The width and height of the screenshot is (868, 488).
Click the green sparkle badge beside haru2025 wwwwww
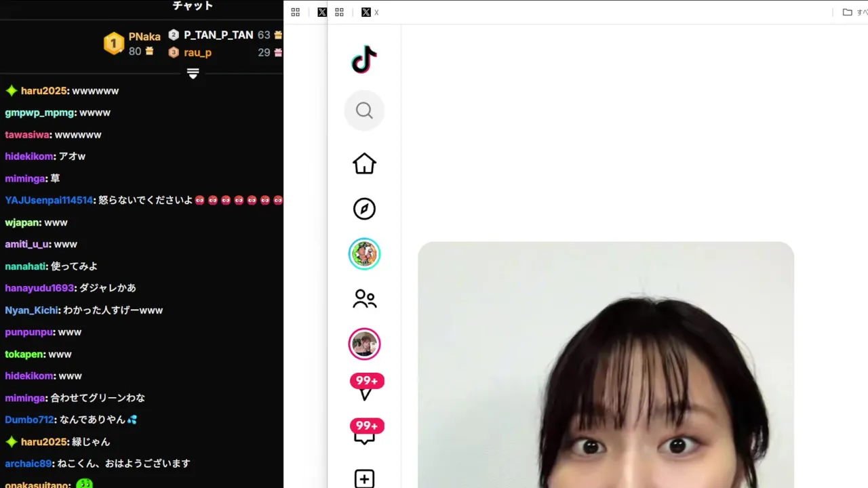click(11, 91)
